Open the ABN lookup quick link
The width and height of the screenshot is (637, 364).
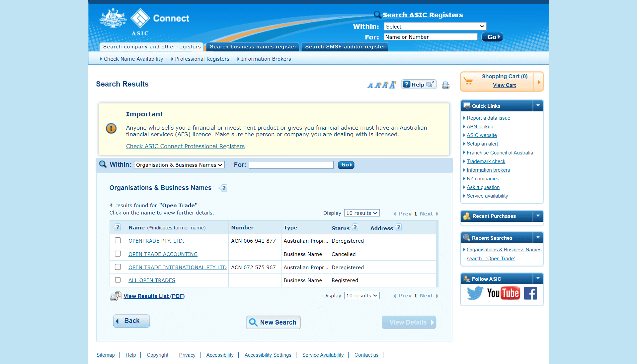point(480,127)
